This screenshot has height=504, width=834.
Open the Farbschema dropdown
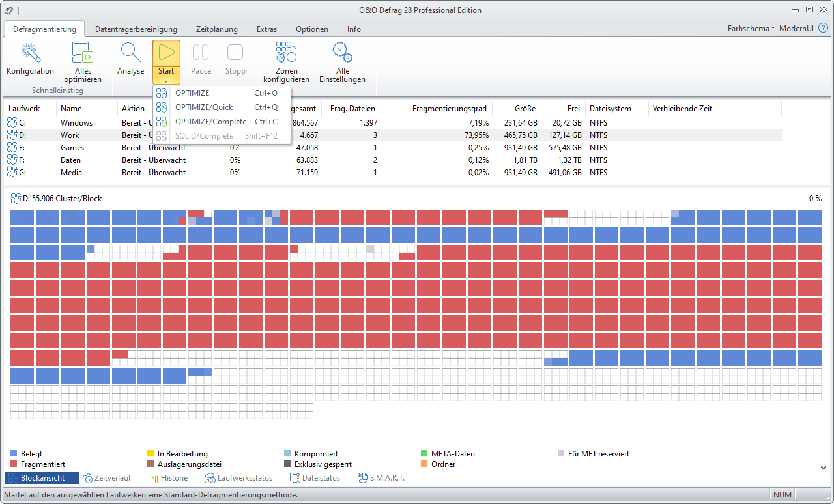click(x=751, y=29)
